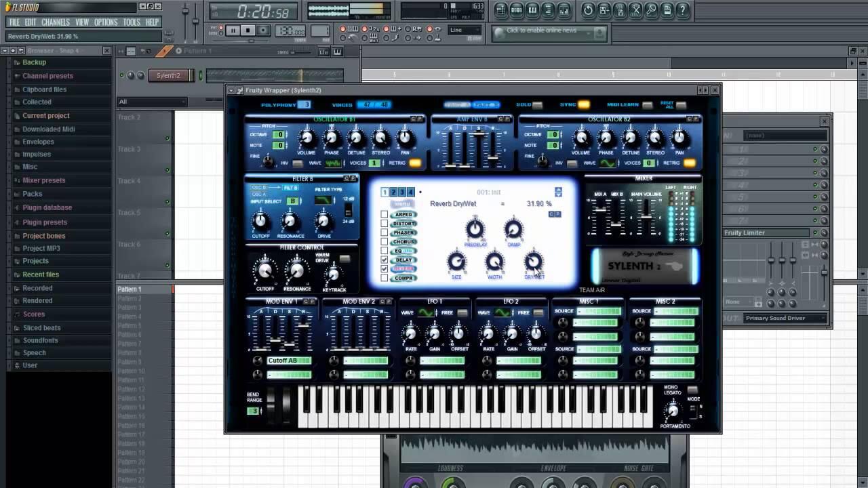The width and height of the screenshot is (868, 488).
Task: Open the snap mode 'Line' dropdown
Action: click(465, 30)
